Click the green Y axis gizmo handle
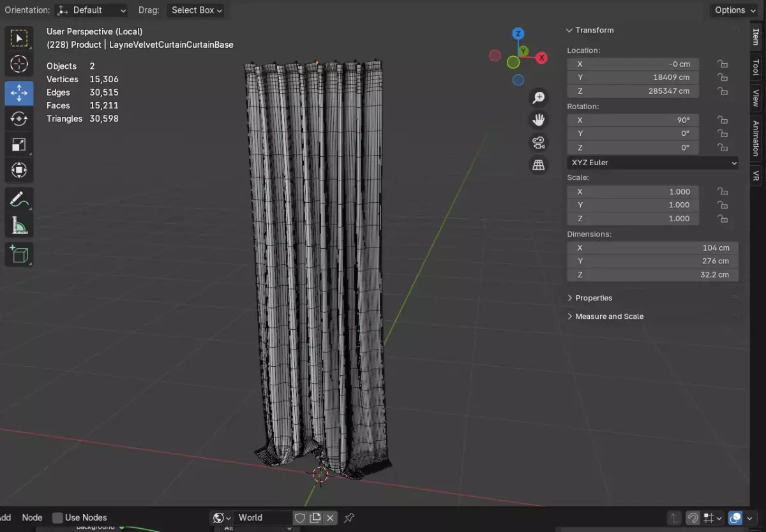 (x=523, y=50)
